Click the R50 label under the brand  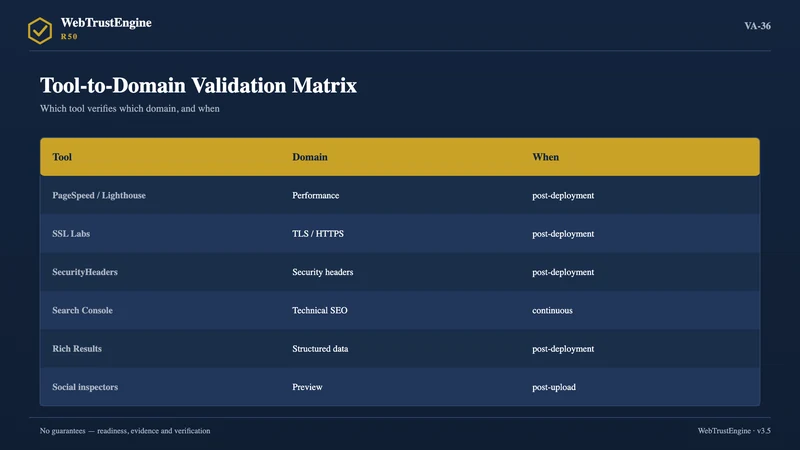[x=69, y=37]
